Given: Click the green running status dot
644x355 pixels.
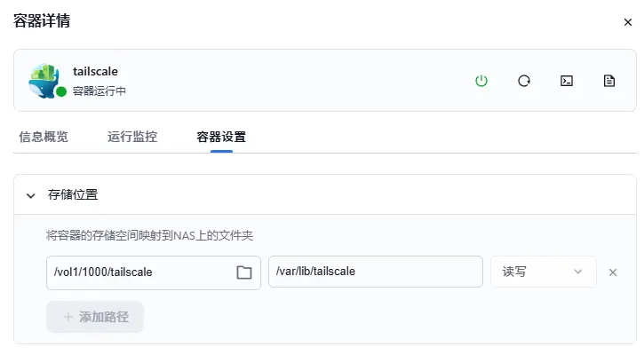Looking at the screenshot, I should tap(61, 91).
